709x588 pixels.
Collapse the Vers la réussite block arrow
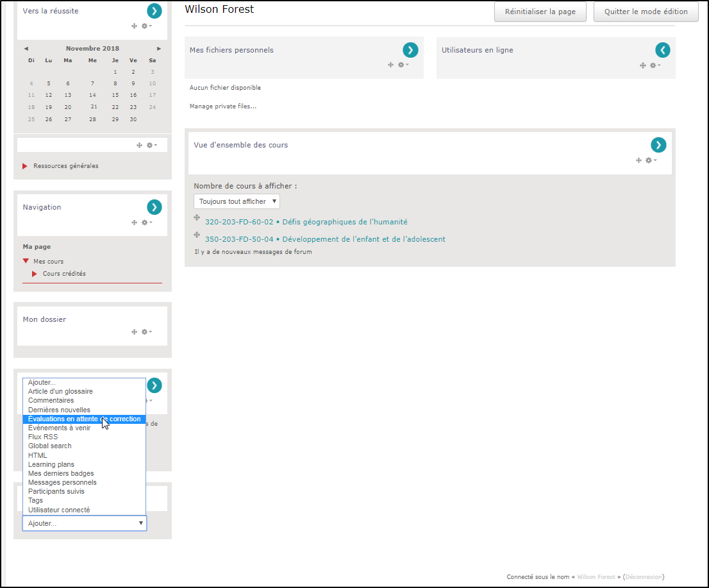[x=154, y=10]
